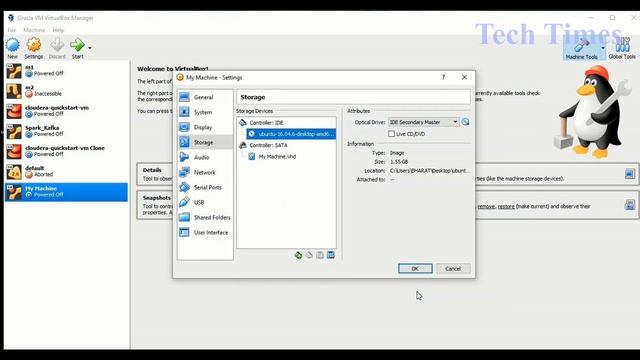Open Serial Ports settings category
Screen dimensions: 640x360
(x=205, y=187)
